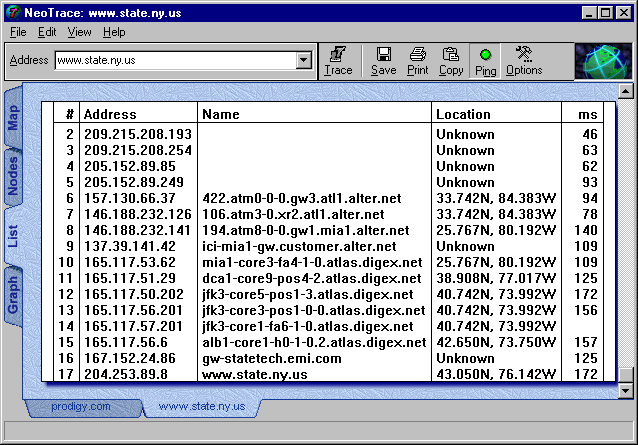The height and width of the screenshot is (445, 638).
Task: Close the NeoTrace window
Action: (624, 13)
